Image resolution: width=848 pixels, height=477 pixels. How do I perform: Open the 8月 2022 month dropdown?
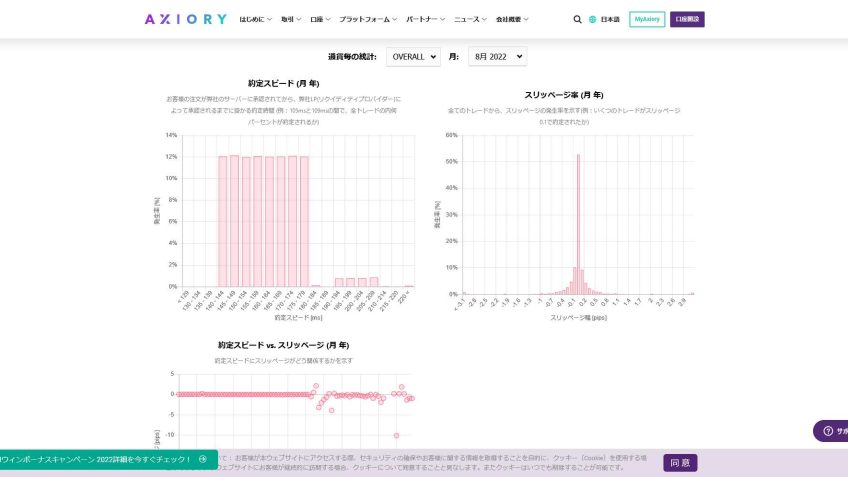coord(496,57)
